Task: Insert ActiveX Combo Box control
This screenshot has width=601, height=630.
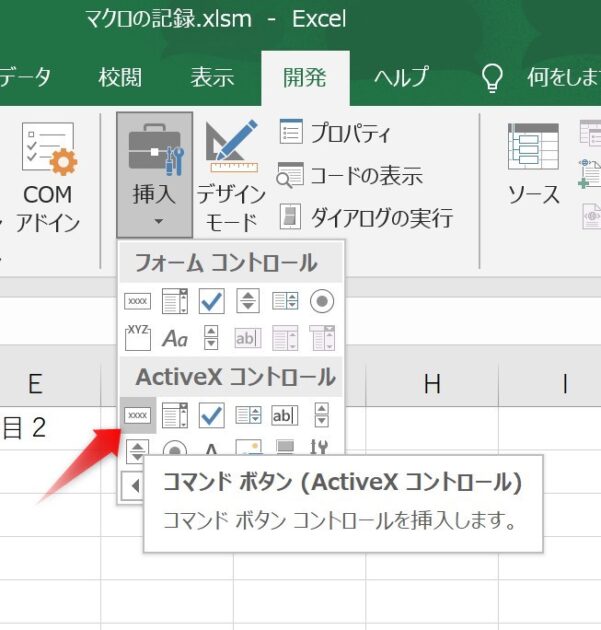Action: coord(175,415)
